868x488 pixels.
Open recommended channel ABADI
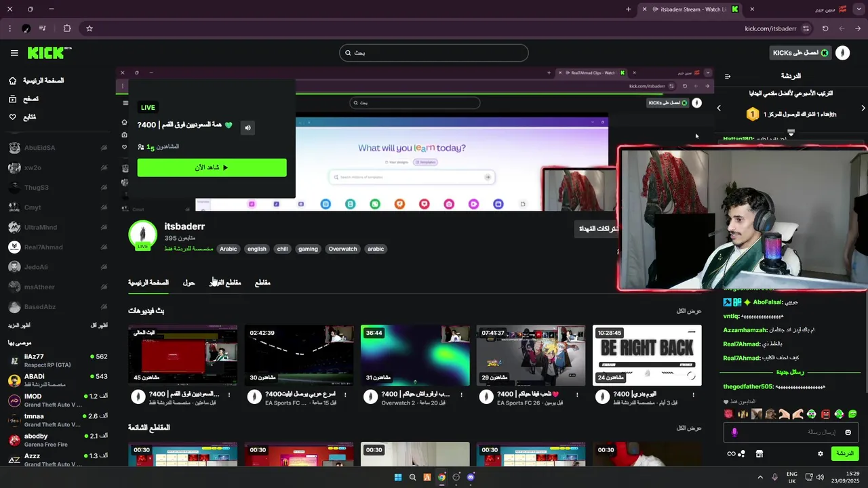pyautogui.click(x=58, y=380)
